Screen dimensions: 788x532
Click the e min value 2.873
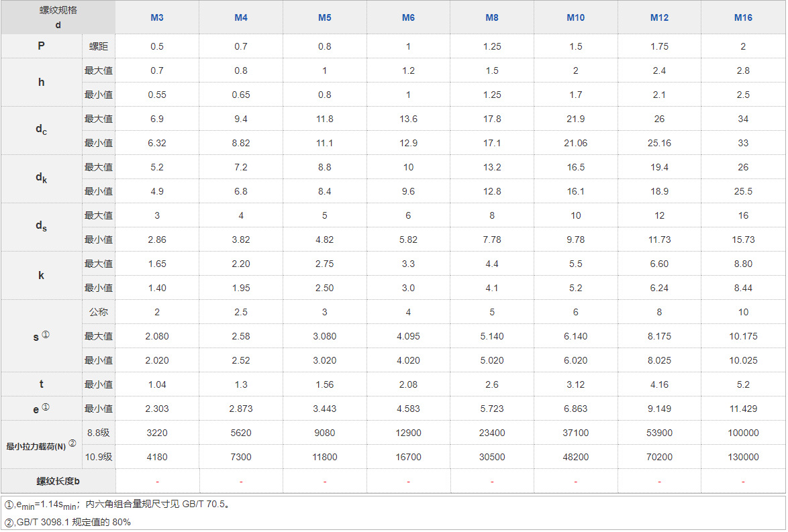pos(241,409)
